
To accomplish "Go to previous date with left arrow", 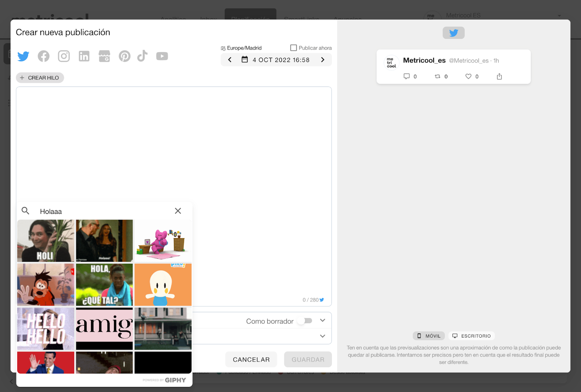I will click(x=230, y=60).
